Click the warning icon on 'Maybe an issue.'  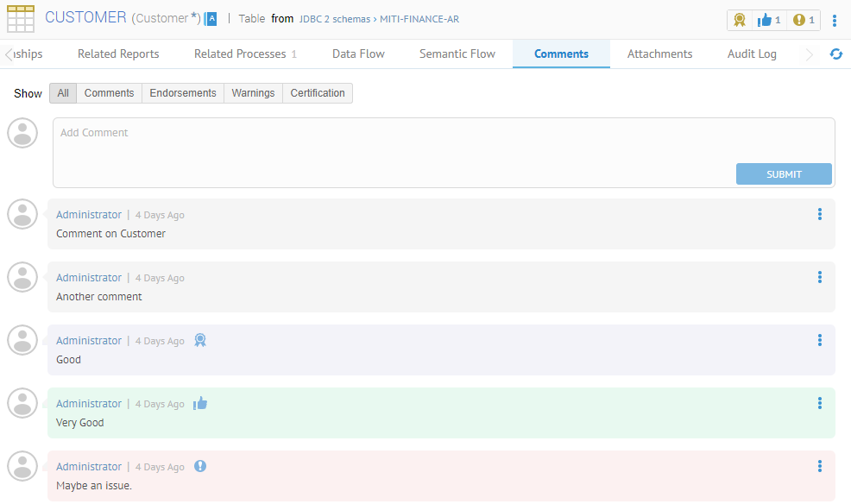tap(200, 466)
